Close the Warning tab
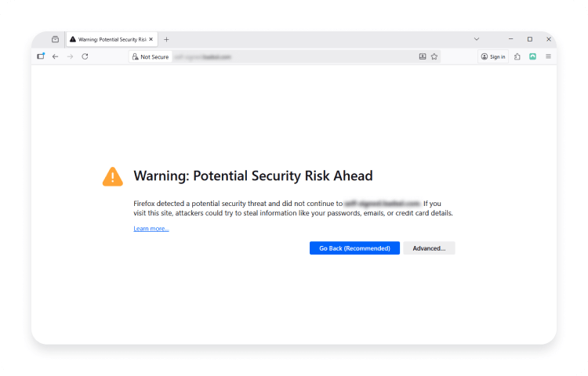Image resolution: width=588 pixels, height=376 pixels. 152,39
